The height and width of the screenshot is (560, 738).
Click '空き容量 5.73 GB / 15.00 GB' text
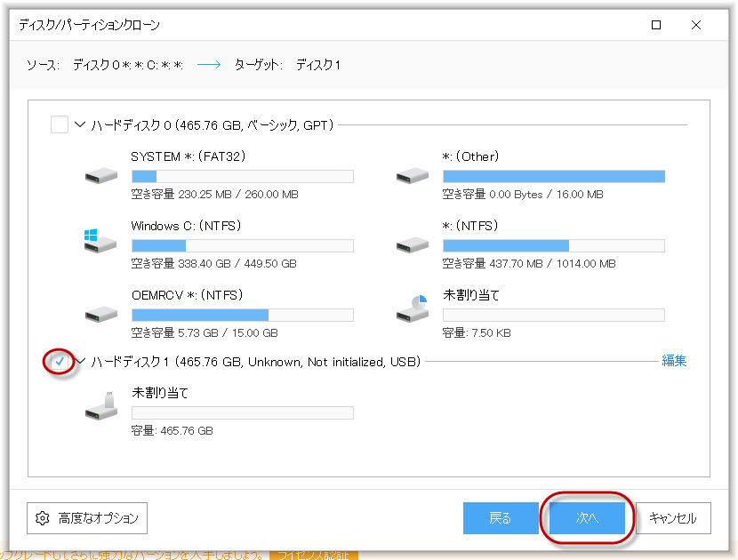click(205, 332)
